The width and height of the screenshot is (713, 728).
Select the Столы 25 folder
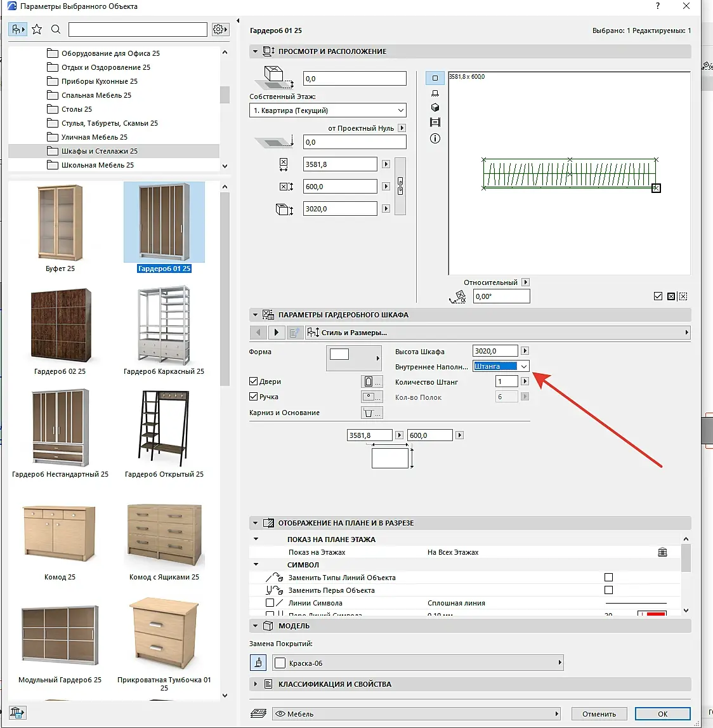(x=77, y=109)
